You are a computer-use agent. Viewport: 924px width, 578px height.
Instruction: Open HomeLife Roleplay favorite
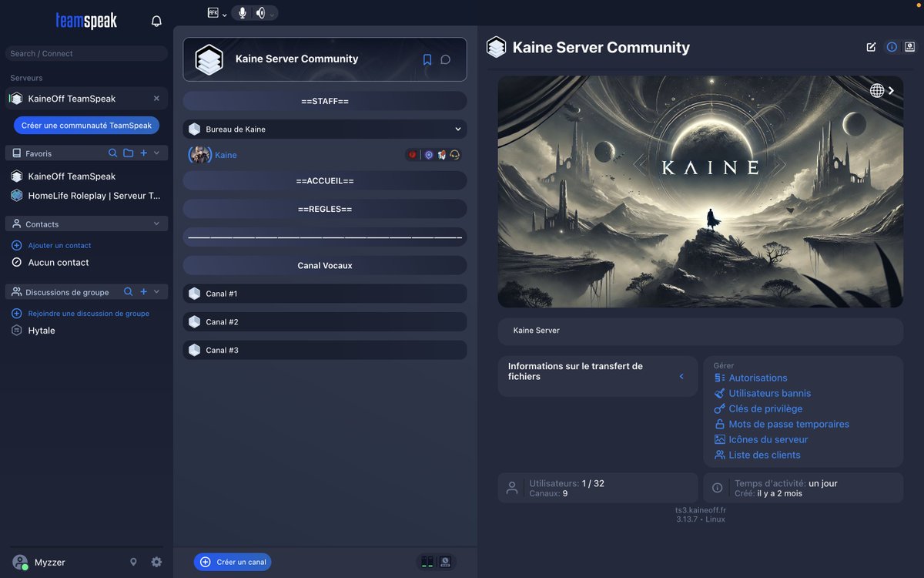pyautogui.click(x=86, y=196)
